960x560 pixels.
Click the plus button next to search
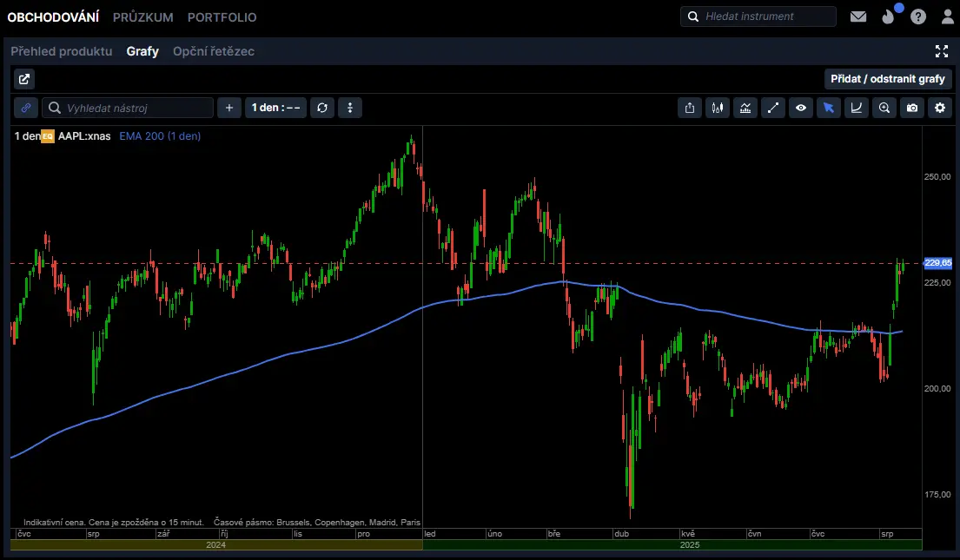coord(229,108)
